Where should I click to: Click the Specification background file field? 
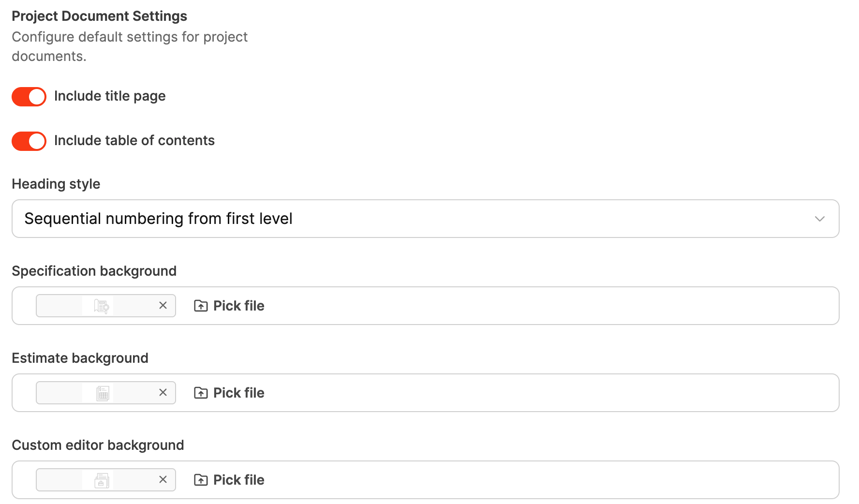(532, 306)
